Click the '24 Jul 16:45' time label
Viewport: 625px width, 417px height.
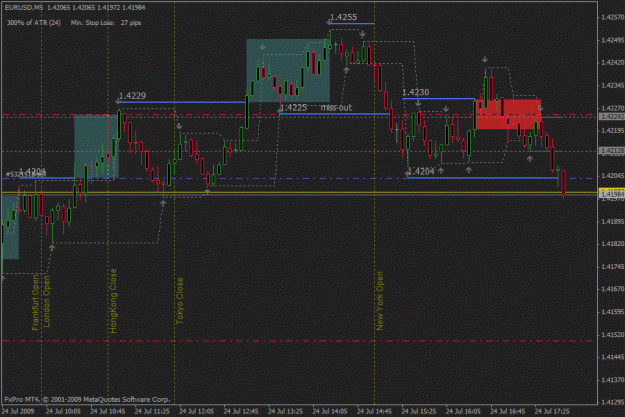(508, 411)
